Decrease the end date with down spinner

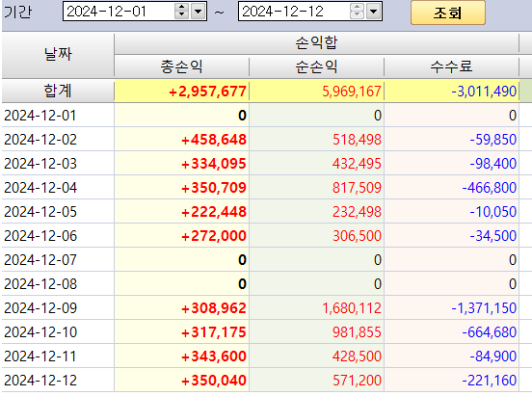click(357, 15)
